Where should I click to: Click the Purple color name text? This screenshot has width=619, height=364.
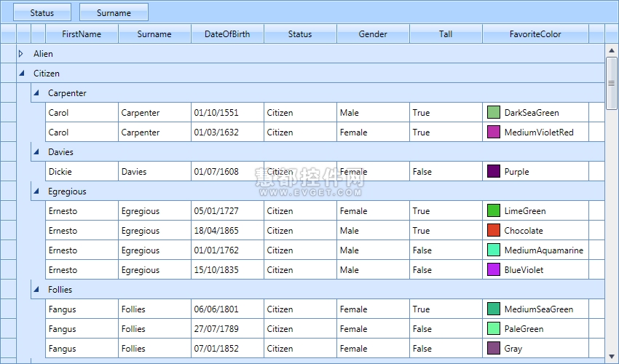point(516,172)
